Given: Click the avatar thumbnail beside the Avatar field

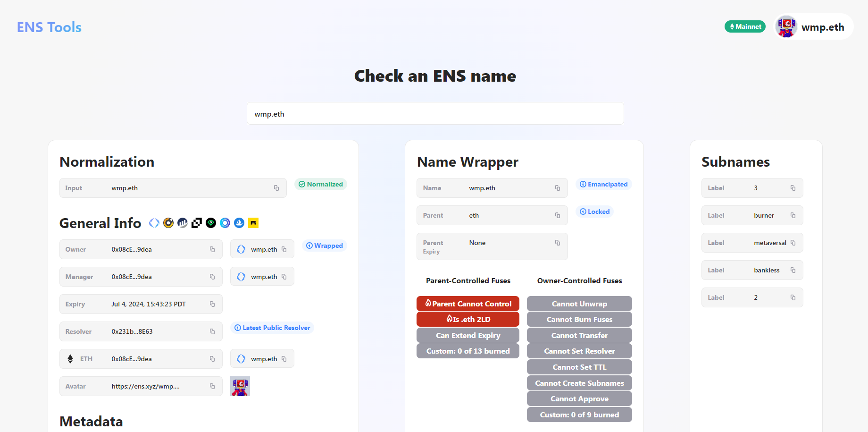Looking at the screenshot, I should pyautogui.click(x=240, y=386).
